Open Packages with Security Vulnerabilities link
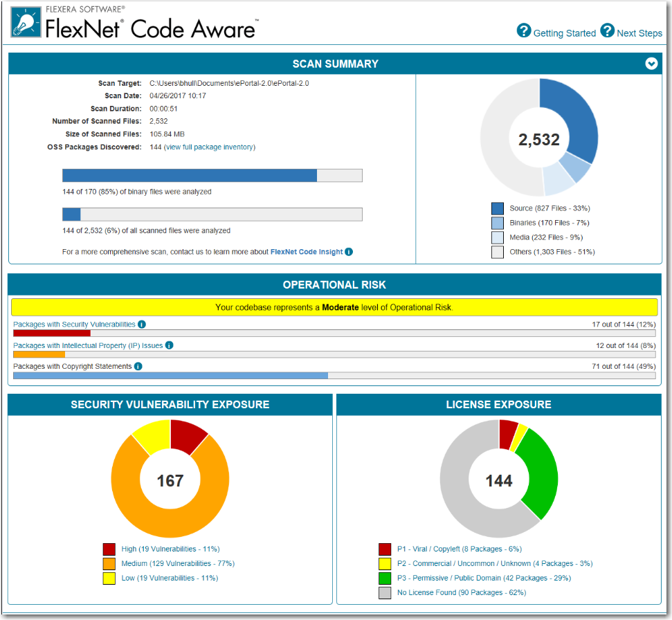672x620 pixels. click(74, 325)
